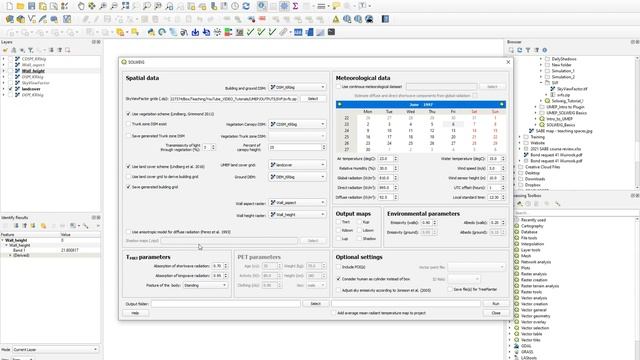Select SOLWEIG_Basics item in Browser

(560, 125)
